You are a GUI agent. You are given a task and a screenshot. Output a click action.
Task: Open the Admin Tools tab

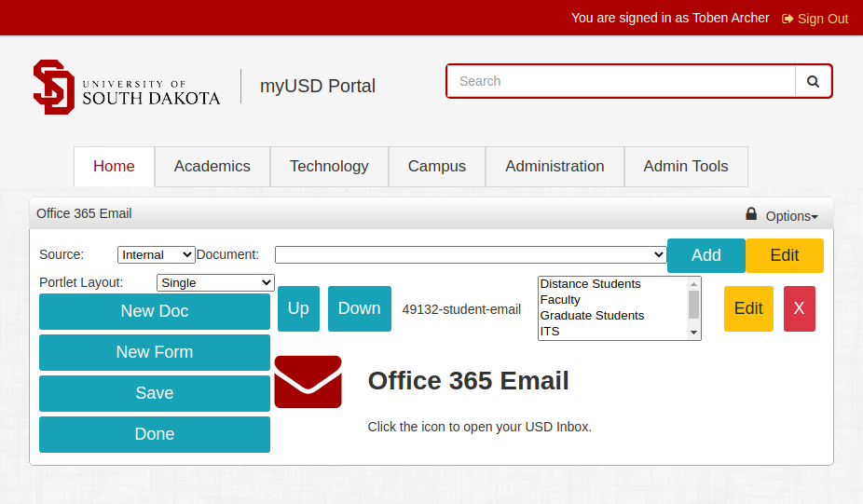pos(686,167)
